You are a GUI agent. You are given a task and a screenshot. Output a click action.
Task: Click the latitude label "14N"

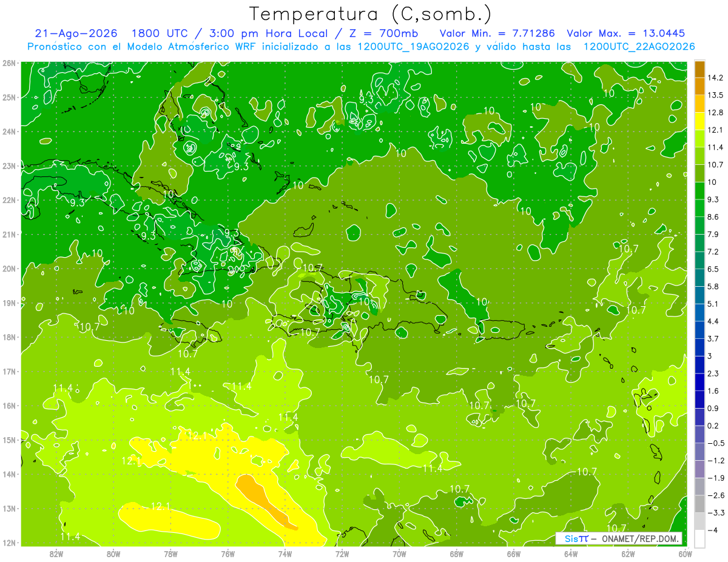(9, 474)
